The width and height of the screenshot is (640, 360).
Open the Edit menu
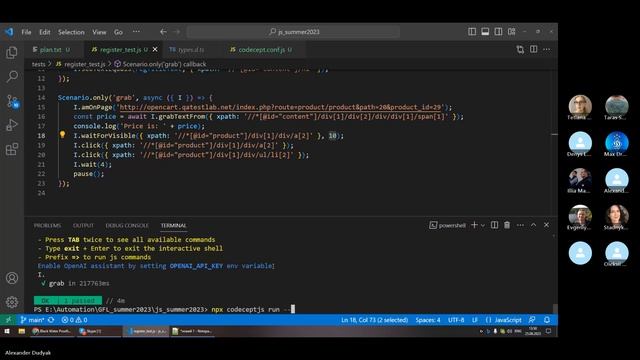tap(44, 32)
